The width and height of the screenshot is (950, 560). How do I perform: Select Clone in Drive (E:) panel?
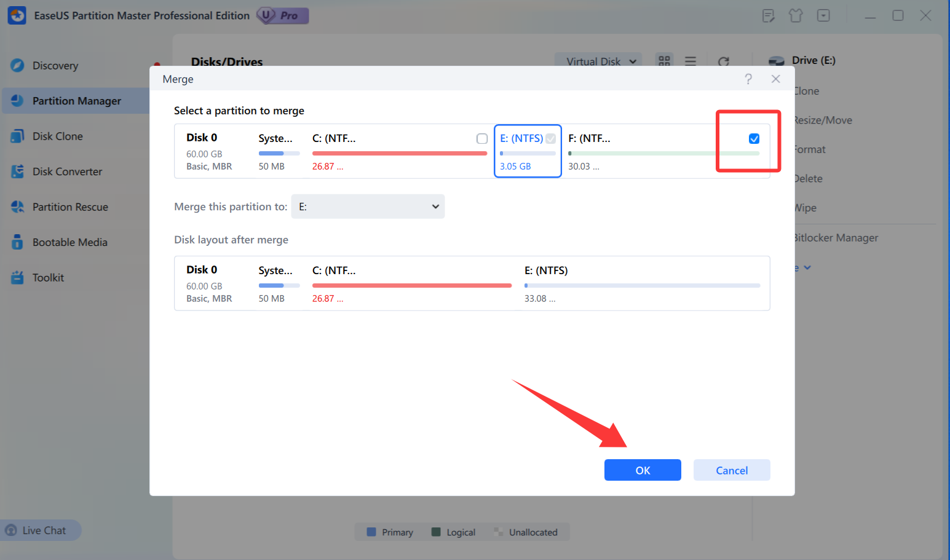click(806, 91)
